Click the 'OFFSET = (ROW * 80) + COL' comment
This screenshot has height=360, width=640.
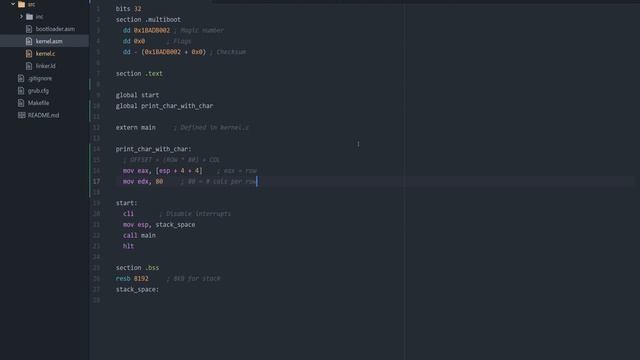171,160
